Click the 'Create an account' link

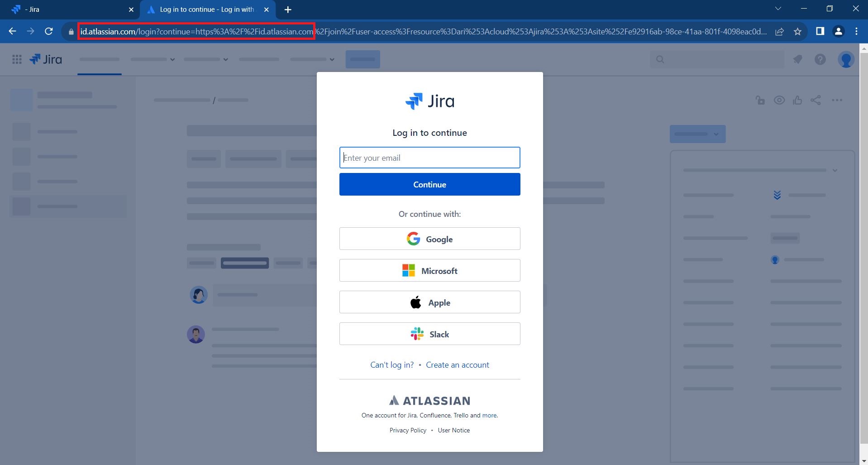pyautogui.click(x=458, y=365)
